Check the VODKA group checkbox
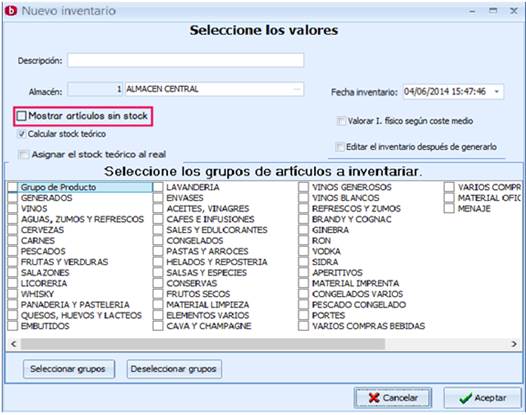 pos(304,251)
